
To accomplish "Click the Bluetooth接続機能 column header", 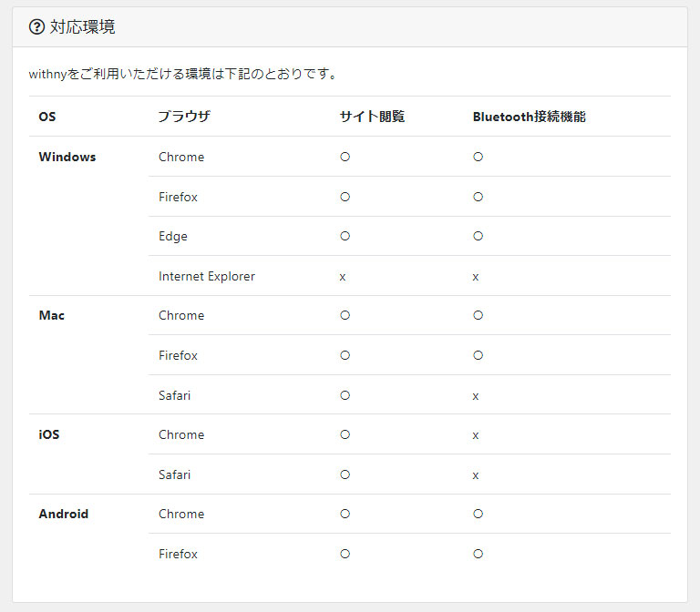I will [x=529, y=117].
